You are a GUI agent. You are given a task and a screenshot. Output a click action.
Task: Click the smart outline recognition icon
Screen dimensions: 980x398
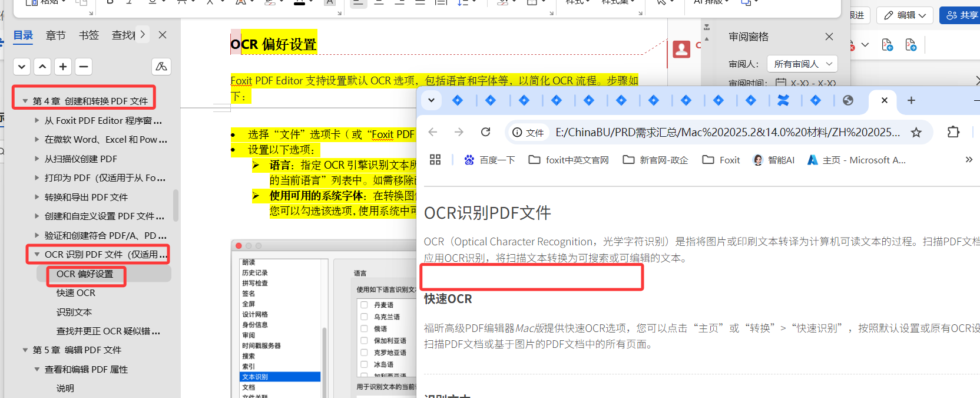(161, 67)
